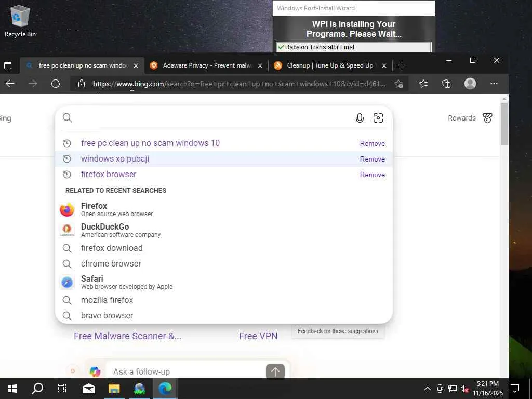This screenshot has width=532, height=399.
Task: Close the free pc clean up tab
Action: click(136, 65)
